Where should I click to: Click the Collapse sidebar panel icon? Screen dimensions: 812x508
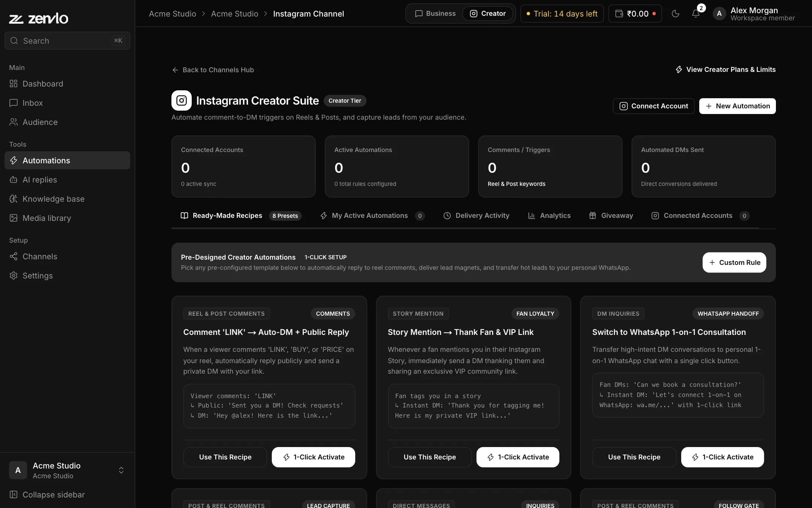[x=14, y=494]
